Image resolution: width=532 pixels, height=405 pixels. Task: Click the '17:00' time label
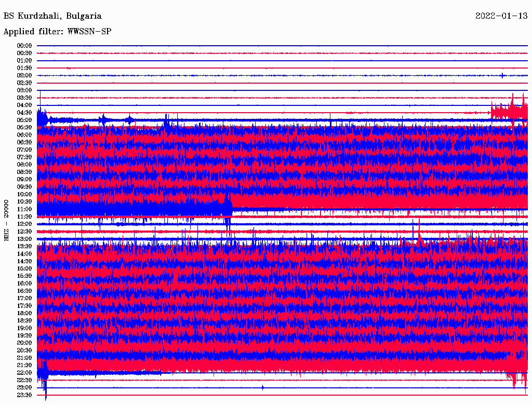(x=24, y=299)
